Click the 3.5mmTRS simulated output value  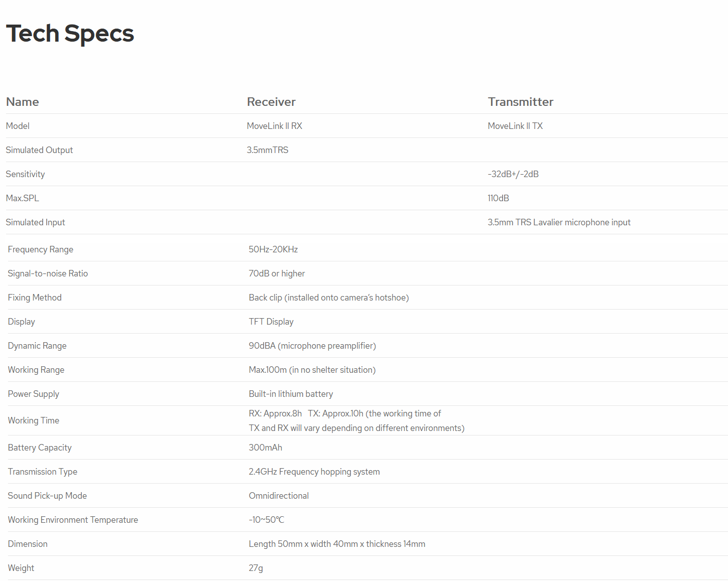268,150
